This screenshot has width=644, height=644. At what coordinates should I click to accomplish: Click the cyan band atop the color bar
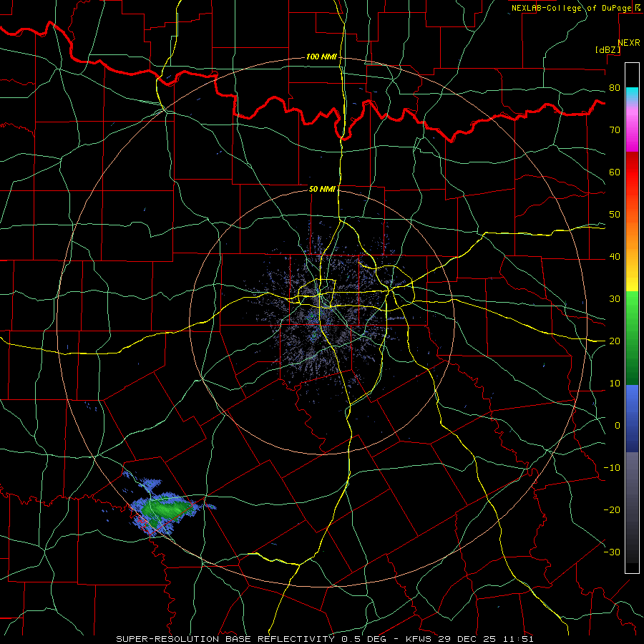pyautogui.click(x=632, y=94)
